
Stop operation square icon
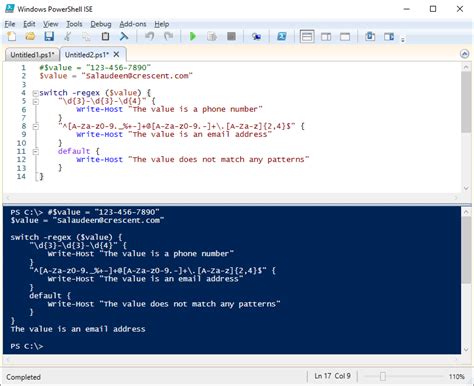click(x=231, y=36)
